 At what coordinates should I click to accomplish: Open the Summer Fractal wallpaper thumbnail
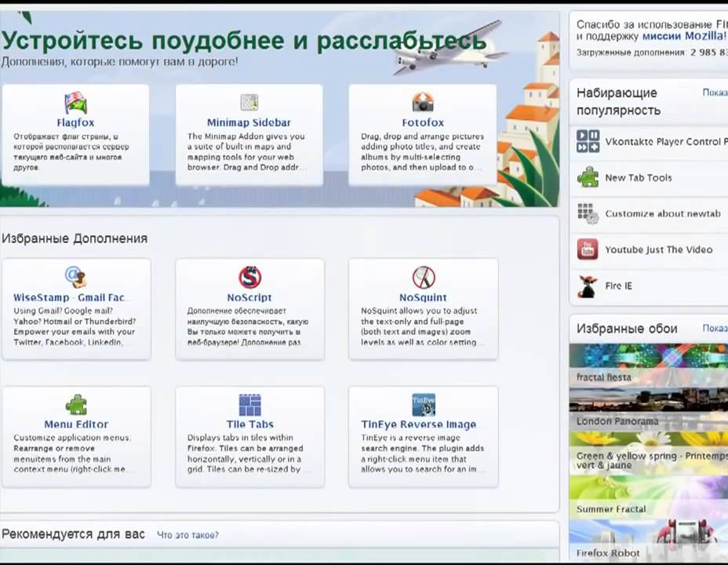click(x=649, y=497)
